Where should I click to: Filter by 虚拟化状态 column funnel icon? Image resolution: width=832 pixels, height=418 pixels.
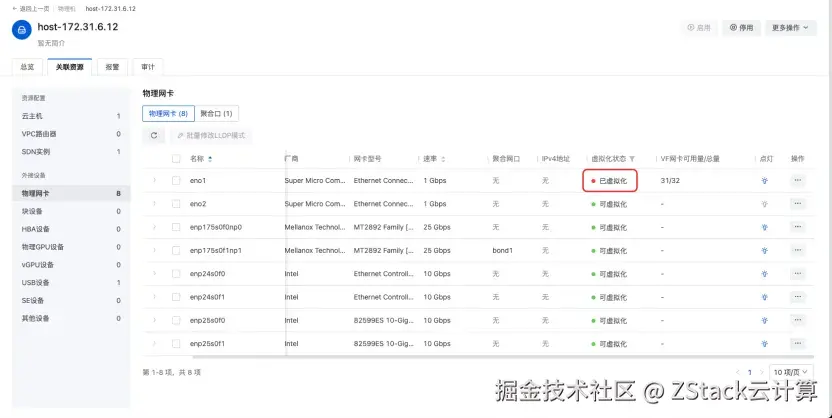[632, 159]
